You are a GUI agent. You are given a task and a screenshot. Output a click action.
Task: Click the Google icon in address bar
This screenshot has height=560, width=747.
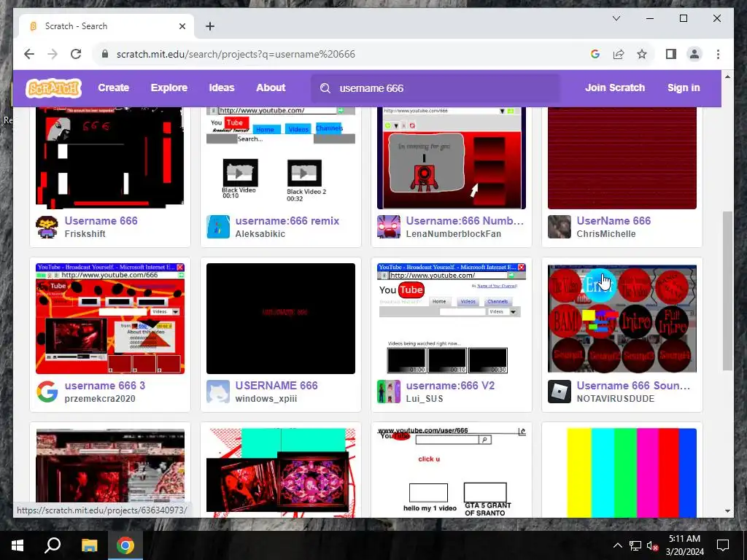coord(595,54)
